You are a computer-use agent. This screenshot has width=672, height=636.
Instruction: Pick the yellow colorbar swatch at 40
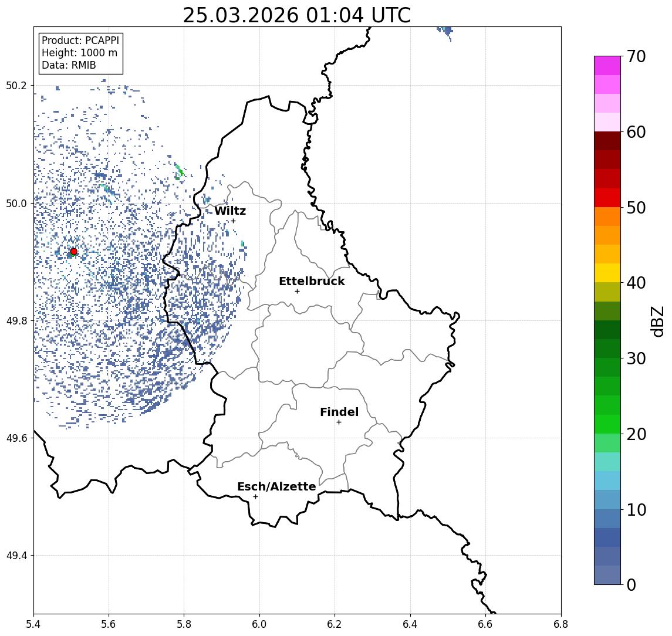point(607,273)
